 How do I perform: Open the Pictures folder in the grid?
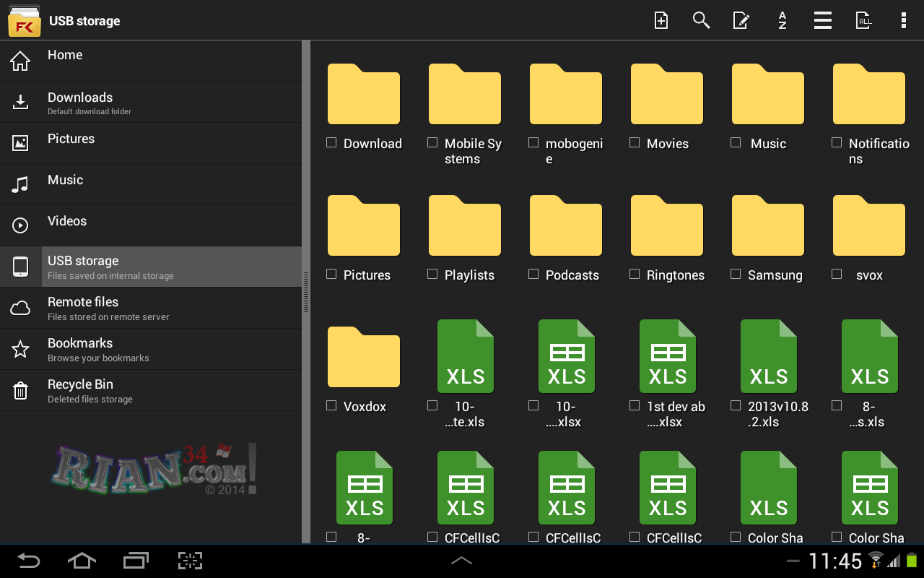coord(364,225)
